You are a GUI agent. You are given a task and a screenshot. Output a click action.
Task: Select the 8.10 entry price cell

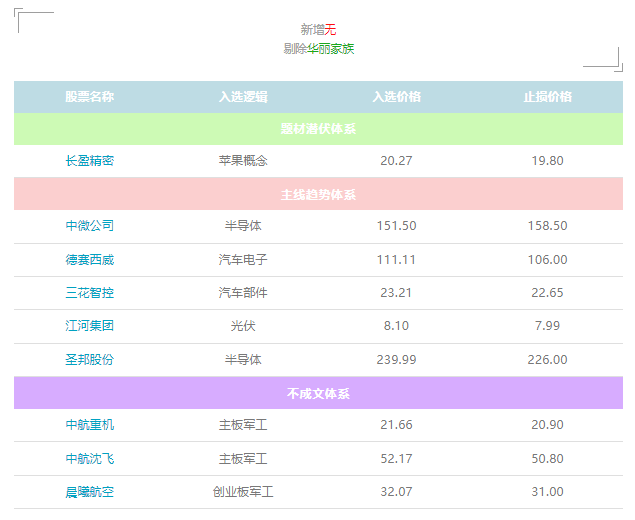click(396, 326)
